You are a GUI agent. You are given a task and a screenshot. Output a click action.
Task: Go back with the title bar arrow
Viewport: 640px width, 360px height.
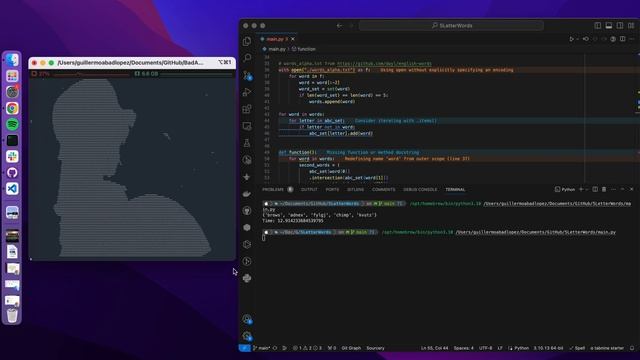tap(340, 26)
